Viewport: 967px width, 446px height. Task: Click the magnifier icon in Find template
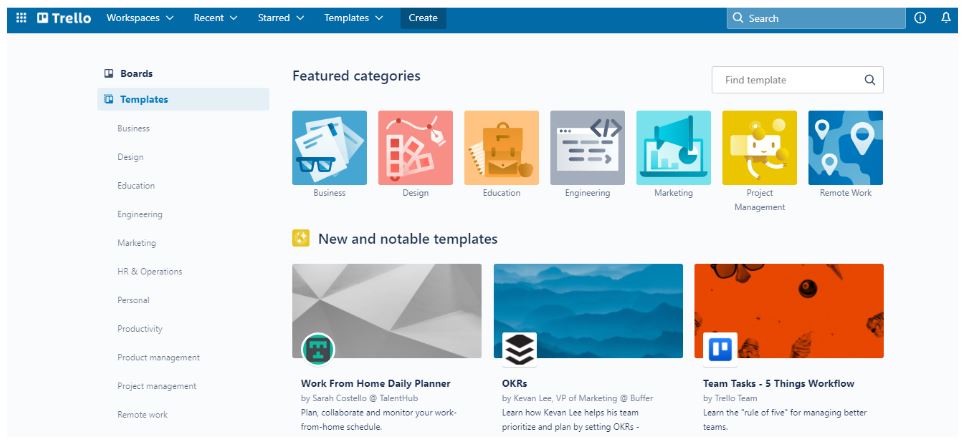[869, 80]
